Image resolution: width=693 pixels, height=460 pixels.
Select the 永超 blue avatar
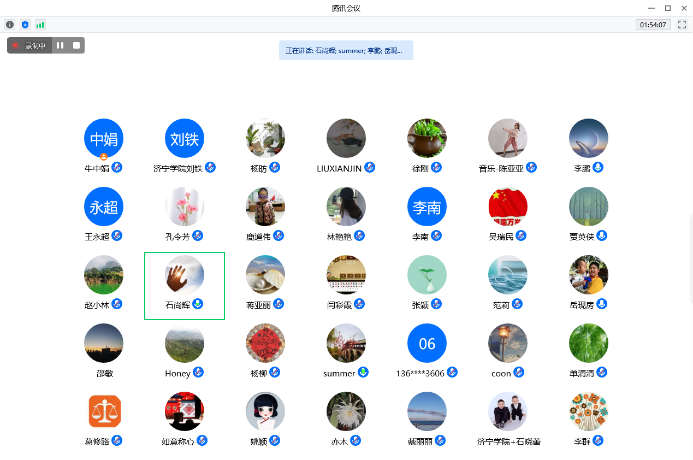pos(104,207)
